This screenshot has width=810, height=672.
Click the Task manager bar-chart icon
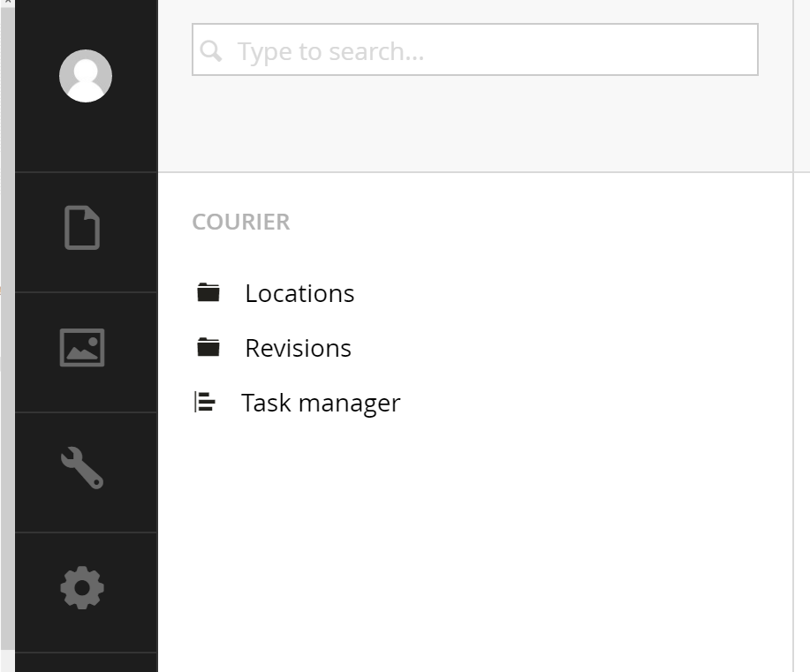(x=205, y=402)
